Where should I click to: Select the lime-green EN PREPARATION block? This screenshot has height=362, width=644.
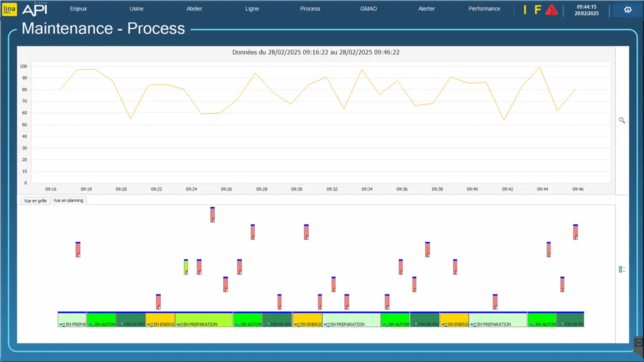coord(204,320)
